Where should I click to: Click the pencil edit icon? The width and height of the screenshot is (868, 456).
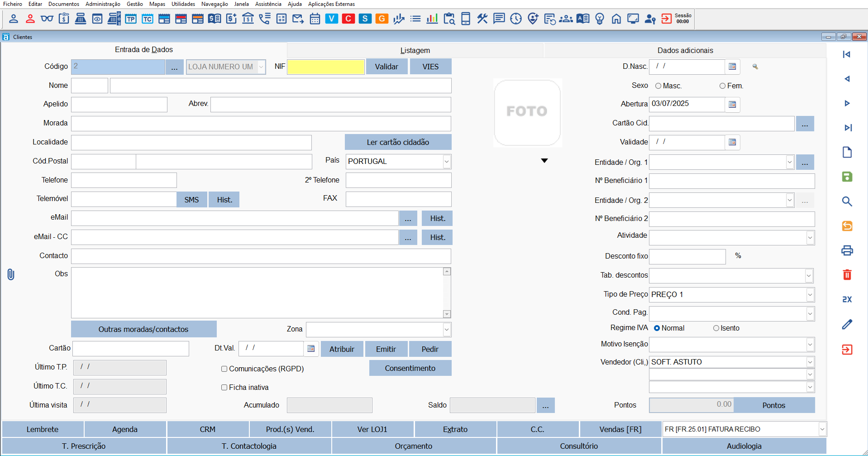(x=847, y=324)
